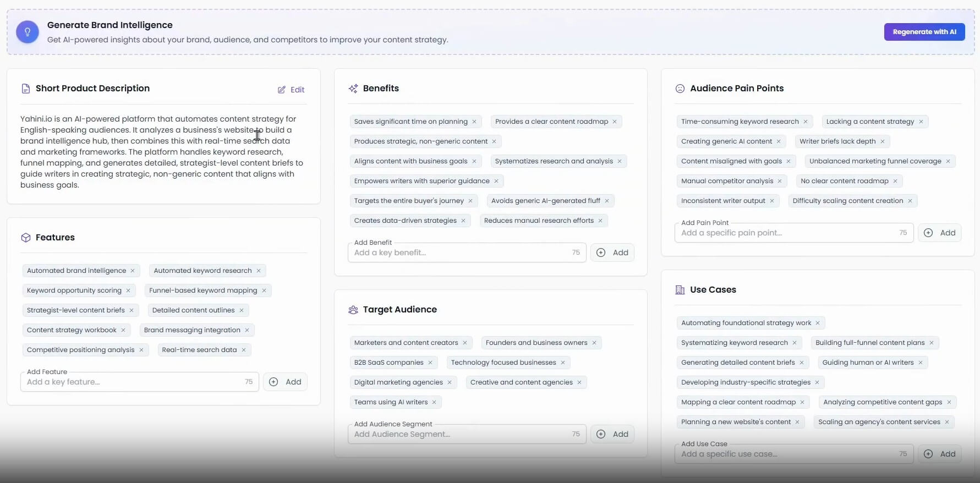Delete 'Aligns content with business goals' benefit
Viewport: 980px width, 483px height.
pos(474,161)
